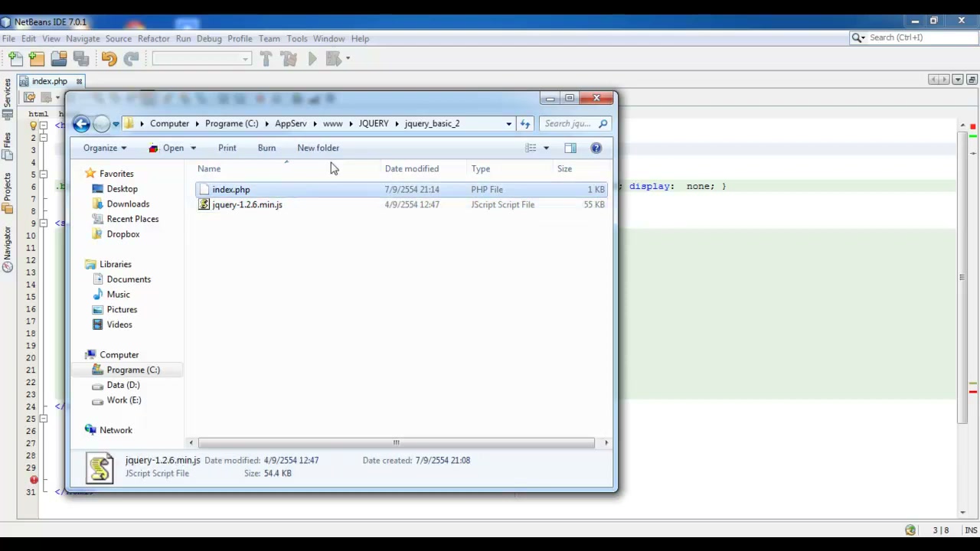Select Recent Places in Favorites
The height and width of the screenshot is (551, 980).
coord(132,219)
